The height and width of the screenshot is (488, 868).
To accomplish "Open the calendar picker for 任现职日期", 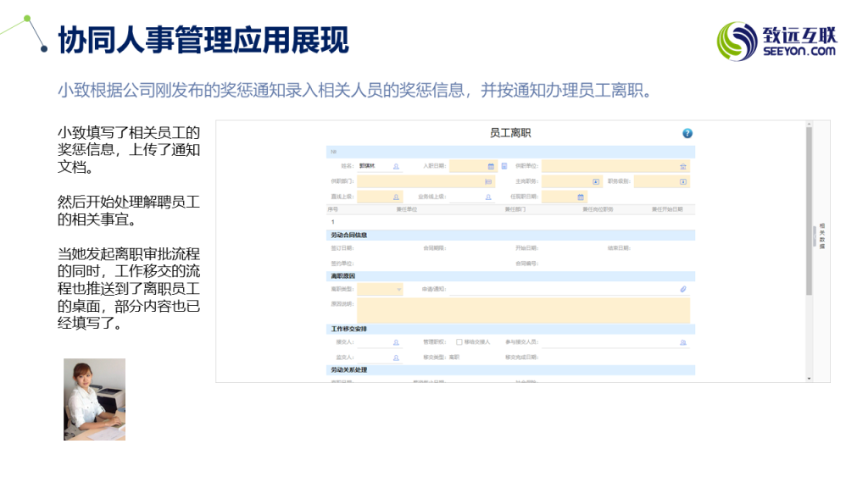I will pyautogui.click(x=581, y=197).
